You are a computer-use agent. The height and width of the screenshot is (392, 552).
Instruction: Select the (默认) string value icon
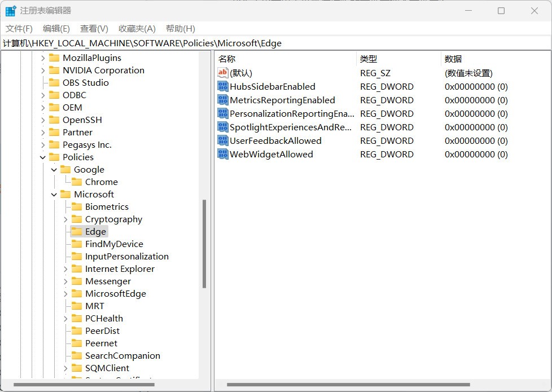[x=222, y=73]
